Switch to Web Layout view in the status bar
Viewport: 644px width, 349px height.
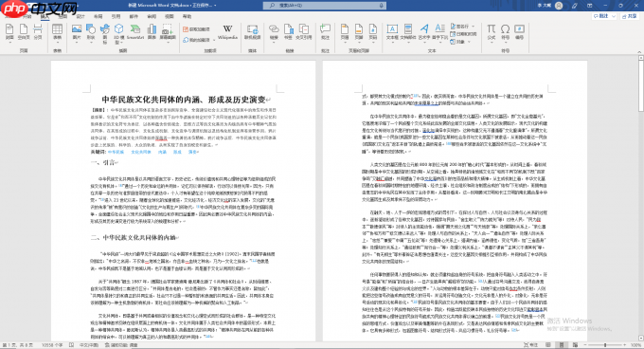575,345
